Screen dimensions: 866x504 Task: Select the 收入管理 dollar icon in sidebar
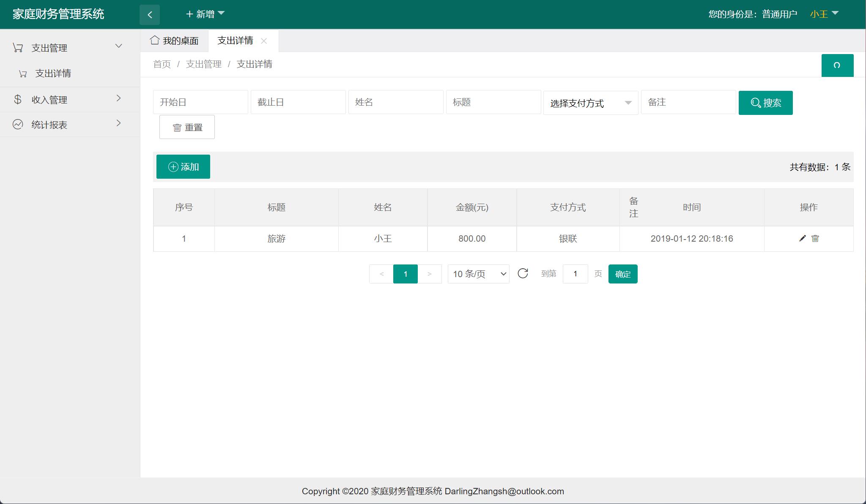click(x=18, y=99)
